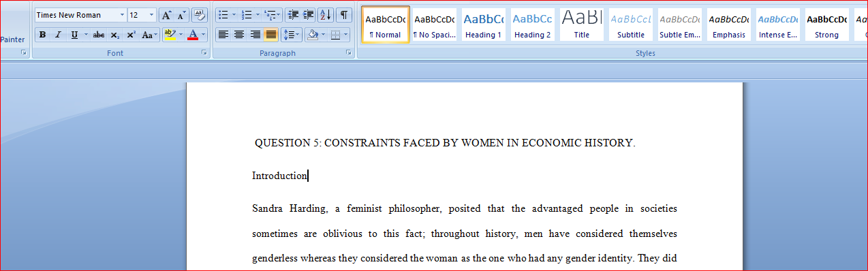Viewport: 868px width, 271px height.
Task: Show paragraph marks (pilcrow)
Action: point(344,14)
